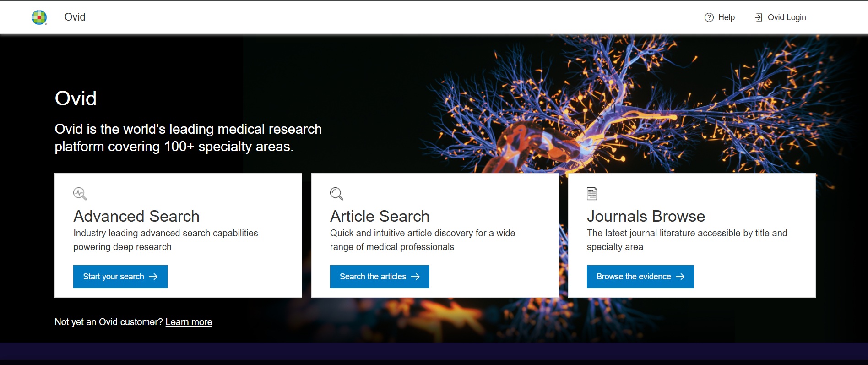Click the large Ovid hero title
Image resolution: width=868 pixels, height=365 pixels.
76,98
